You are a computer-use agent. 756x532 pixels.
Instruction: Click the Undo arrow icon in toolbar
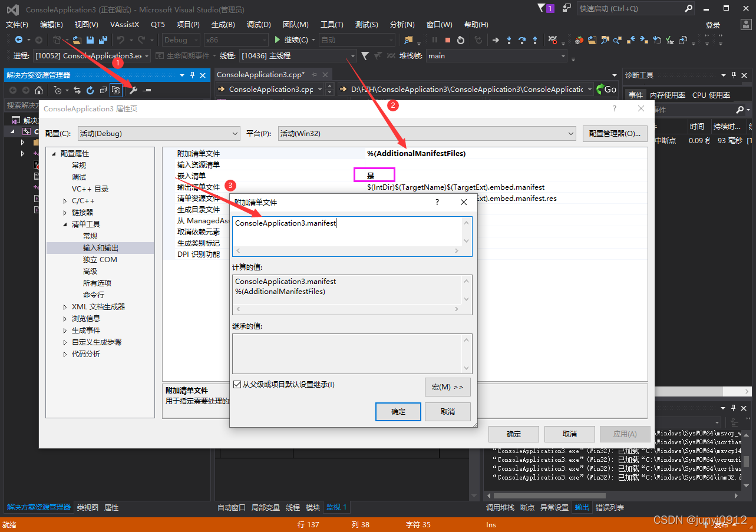(120, 40)
